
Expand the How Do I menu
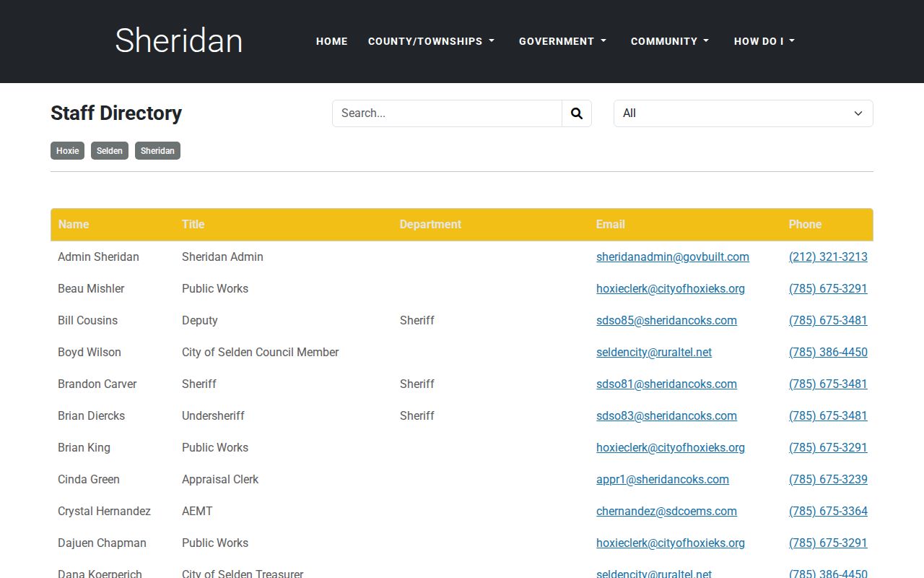[x=764, y=41]
